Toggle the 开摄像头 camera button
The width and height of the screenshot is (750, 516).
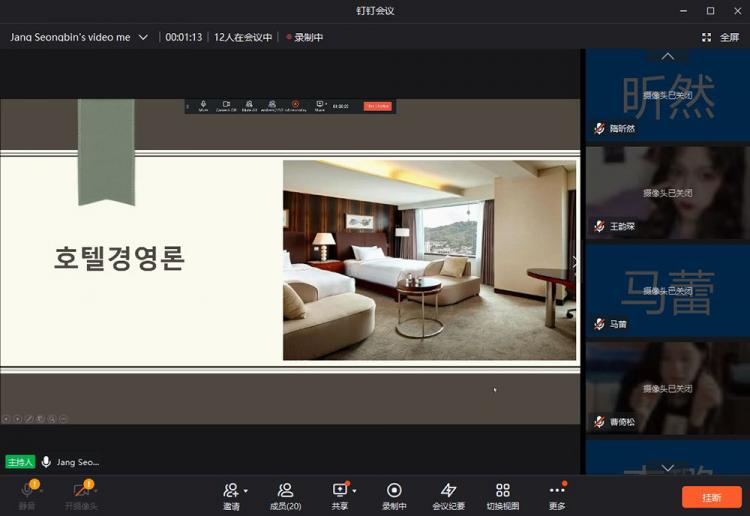tap(81, 490)
